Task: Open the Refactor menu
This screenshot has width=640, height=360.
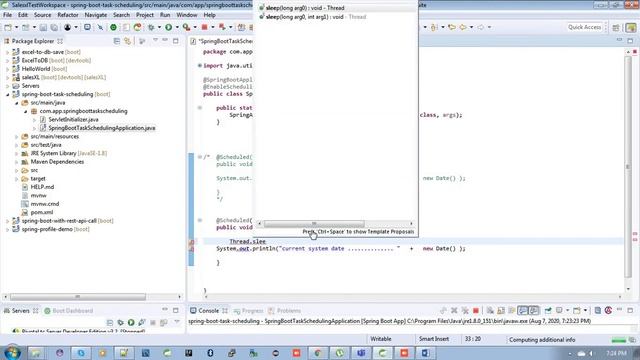Action: click(68, 15)
